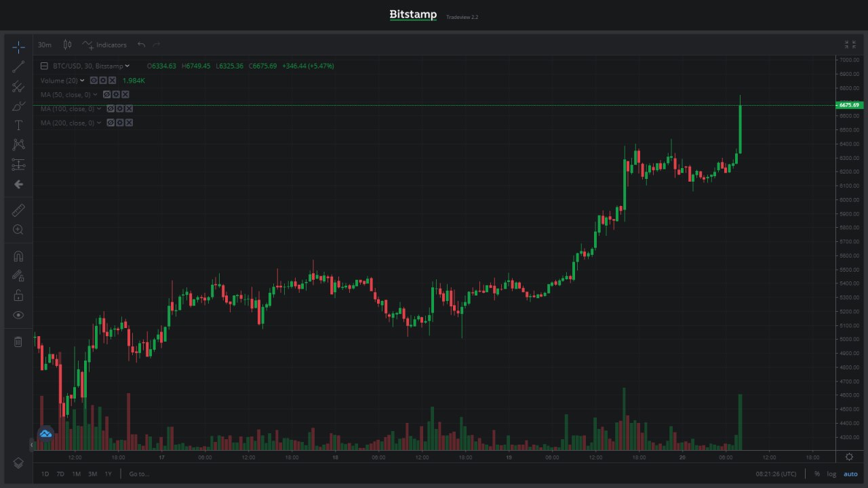The image size is (868, 488).
Task: Click the trash icon to remove drawings
Action: [18, 342]
